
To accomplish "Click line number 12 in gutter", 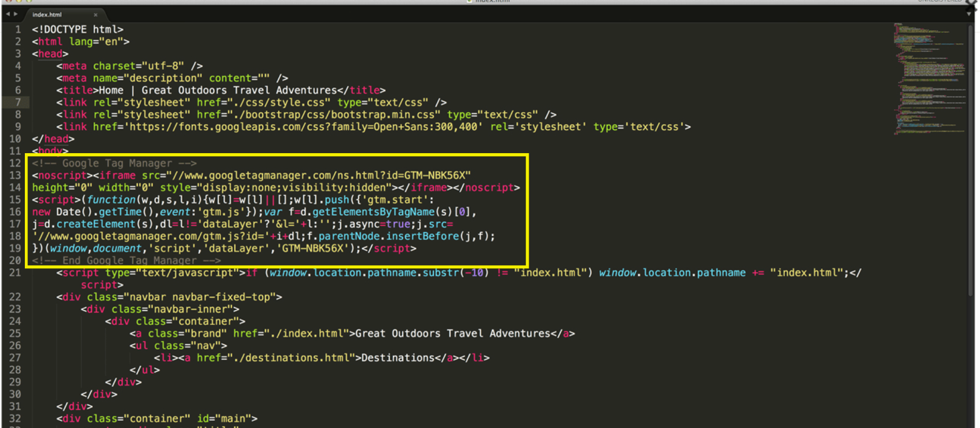I will [x=15, y=163].
